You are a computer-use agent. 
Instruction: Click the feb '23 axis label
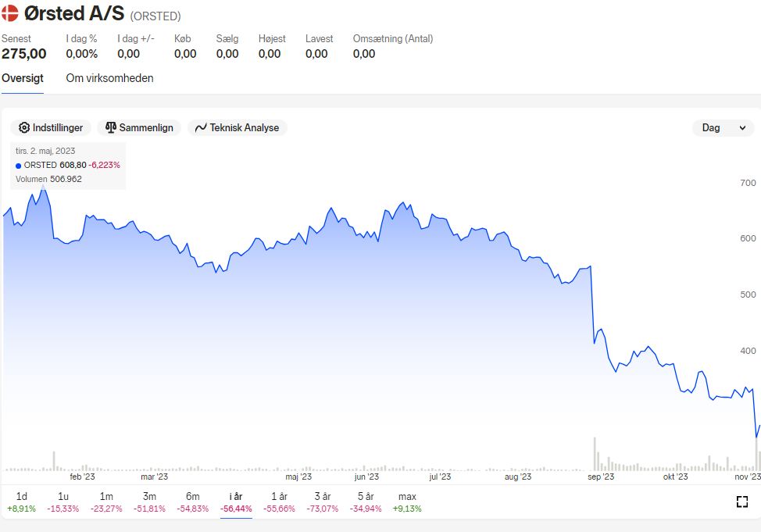(83, 477)
